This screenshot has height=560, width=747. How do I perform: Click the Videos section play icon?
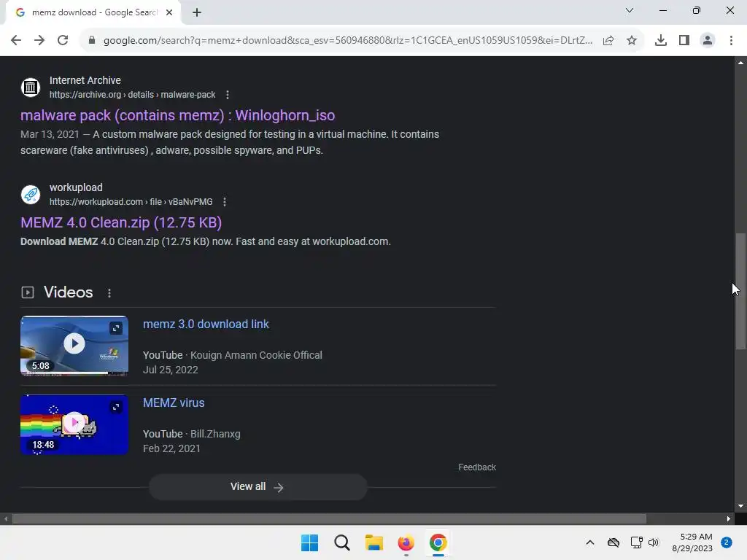point(28,292)
